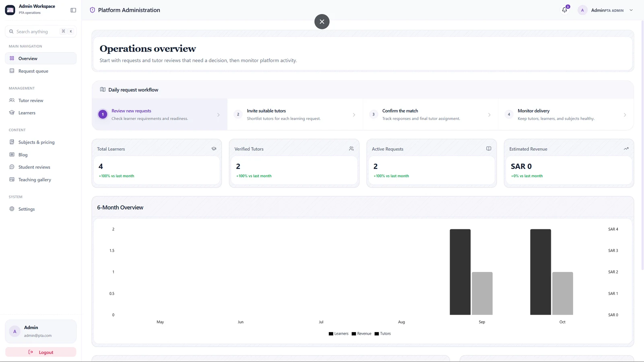
Task: Click the shield icon beside Platform Administration
Action: (92, 10)
